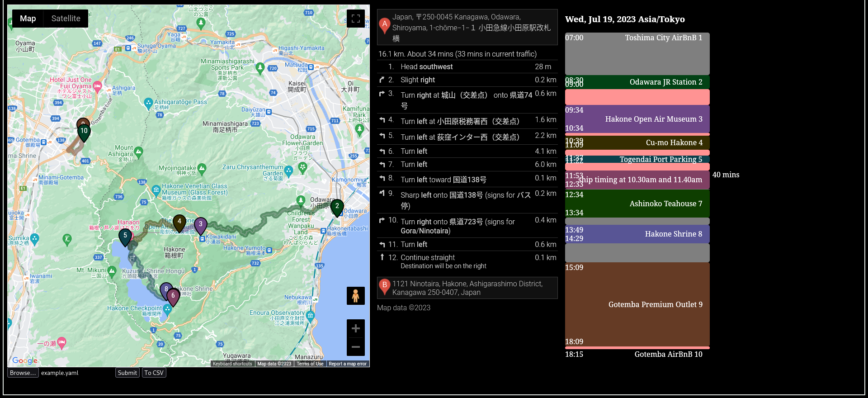This screenshot has height=398, width=868.
Task: Select Gotemba Premium Outlet 9 block
Action: [x=637, y=304]
